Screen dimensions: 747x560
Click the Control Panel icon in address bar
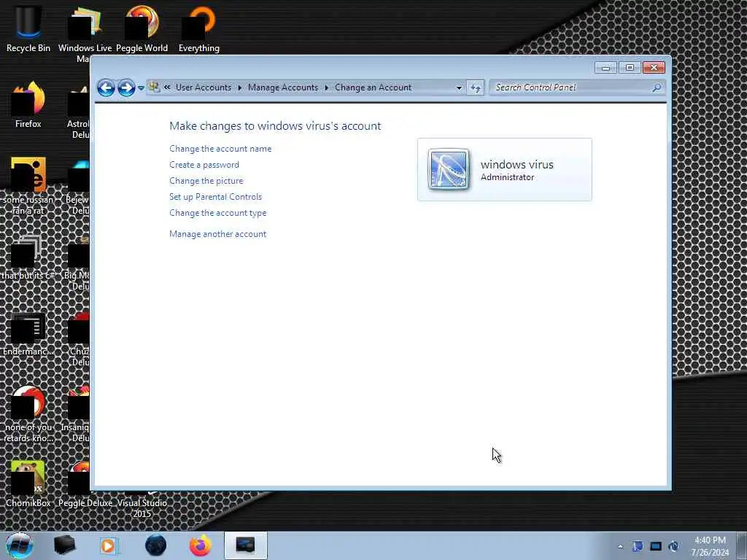(x=154, y=87)
